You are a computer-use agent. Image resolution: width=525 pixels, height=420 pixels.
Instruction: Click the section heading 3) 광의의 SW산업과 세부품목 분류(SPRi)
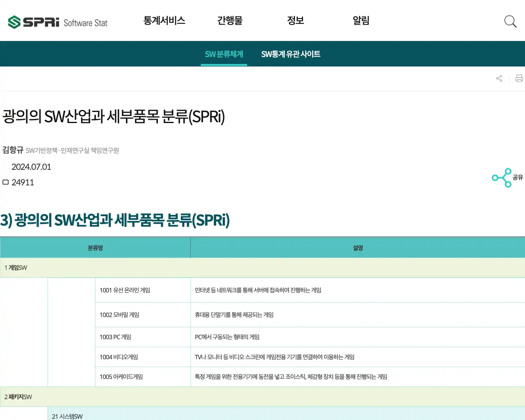(x=115, y=220)
